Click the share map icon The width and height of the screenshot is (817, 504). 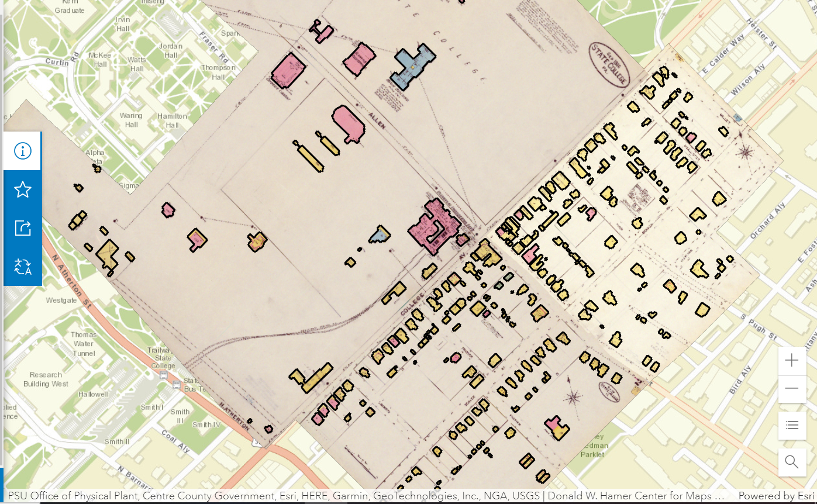pos(22,228)
